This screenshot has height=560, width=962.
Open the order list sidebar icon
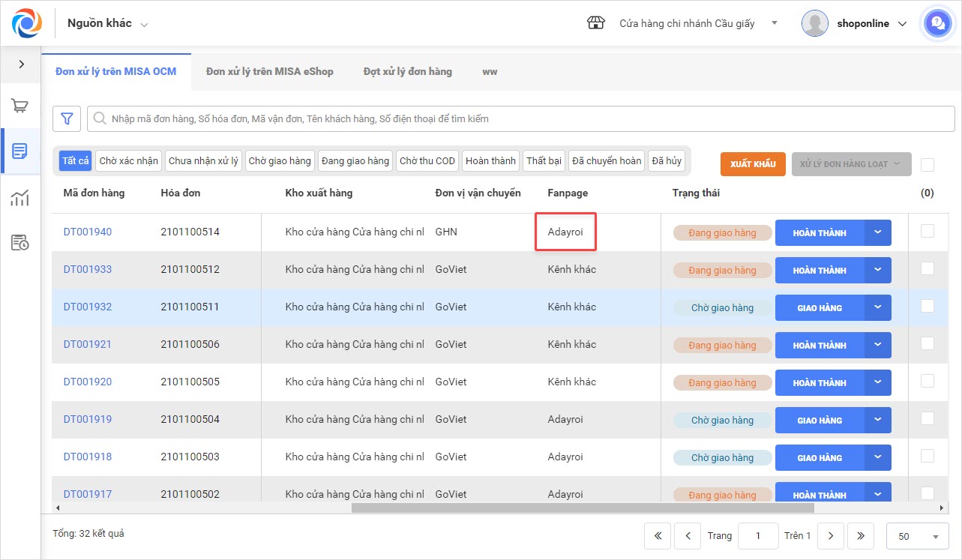point(20,151)
